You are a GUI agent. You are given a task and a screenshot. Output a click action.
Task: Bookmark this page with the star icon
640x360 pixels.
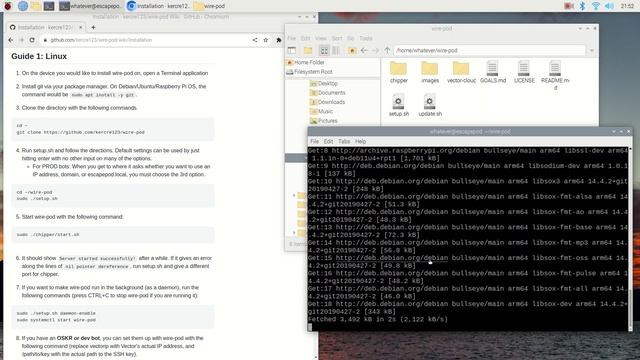click(266, 40)
